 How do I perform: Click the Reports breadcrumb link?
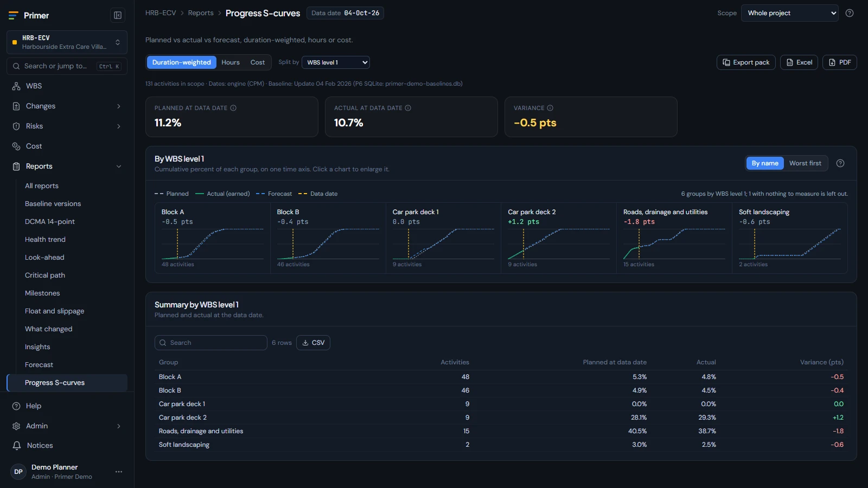[x=201, y=13]
